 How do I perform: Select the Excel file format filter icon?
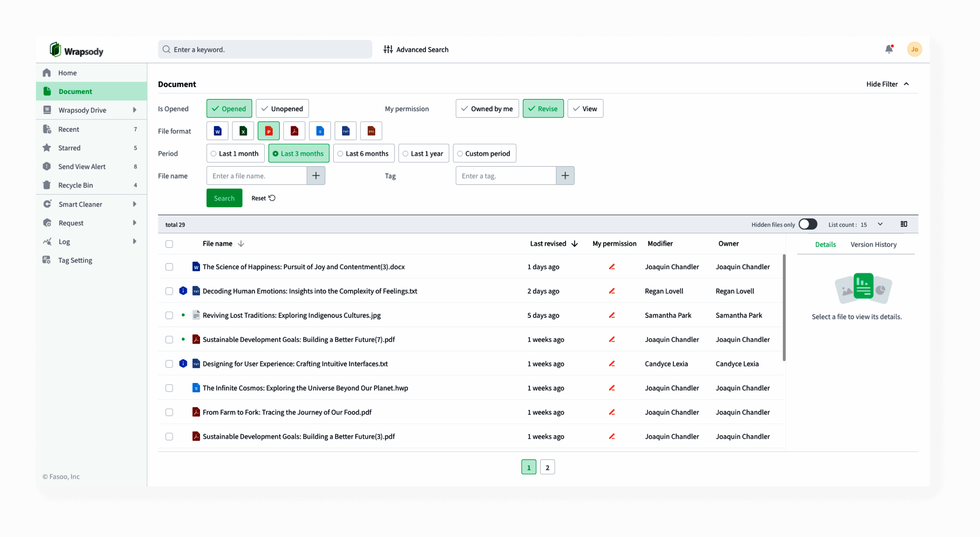(243, 131)
